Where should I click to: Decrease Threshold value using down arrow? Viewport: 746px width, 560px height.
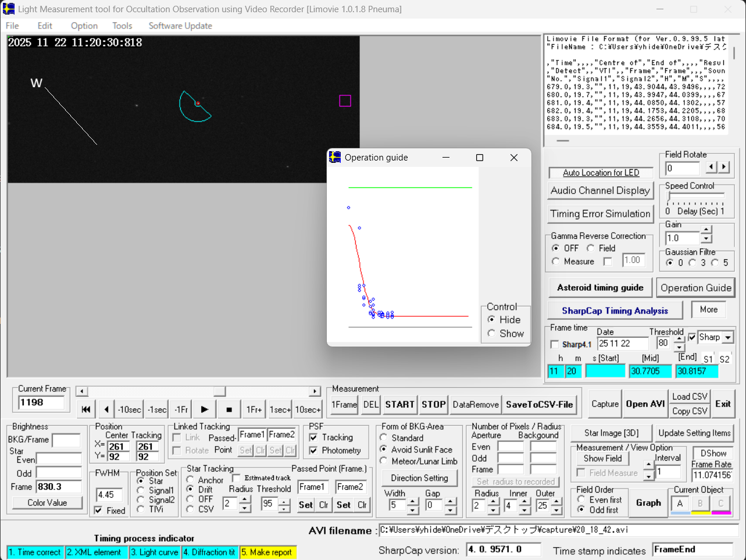[679, 347]
